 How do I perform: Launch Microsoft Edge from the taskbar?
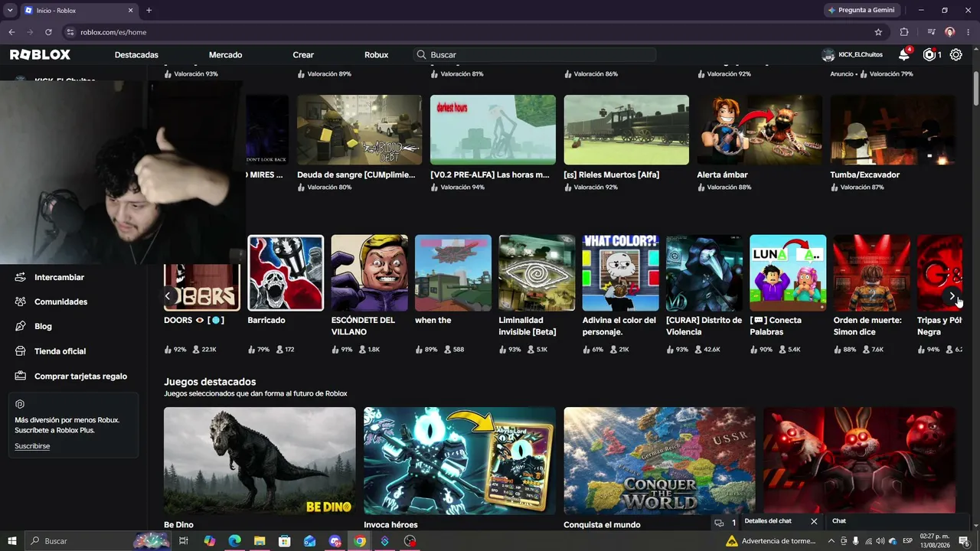click(234, 541)
